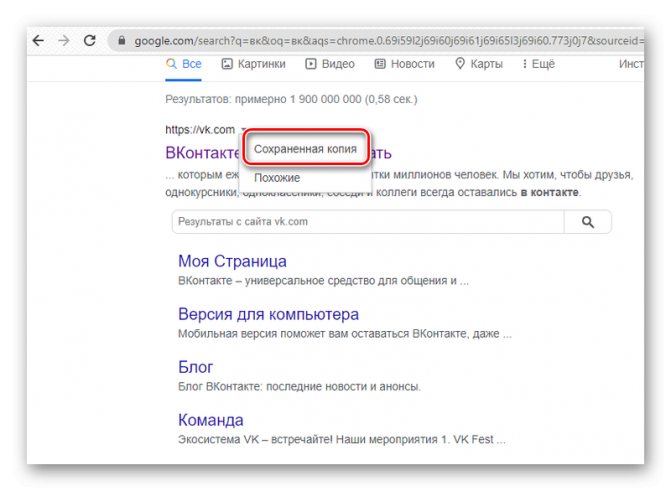Screen dimensions: 671x491
Task: Click the three-dot icon beside Ещё
Action: [x=525, y=64]
